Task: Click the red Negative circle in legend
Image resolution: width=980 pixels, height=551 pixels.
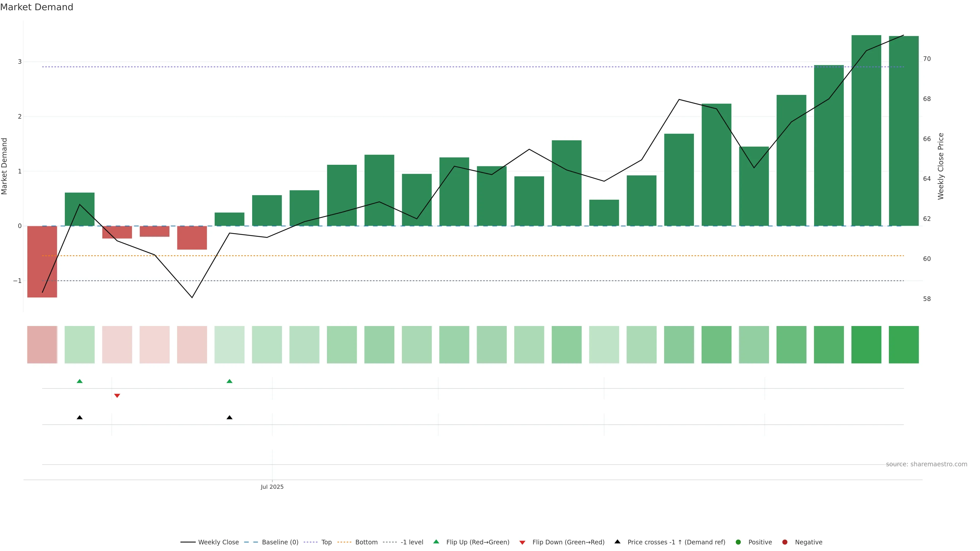Action: [x=785, y=542]
